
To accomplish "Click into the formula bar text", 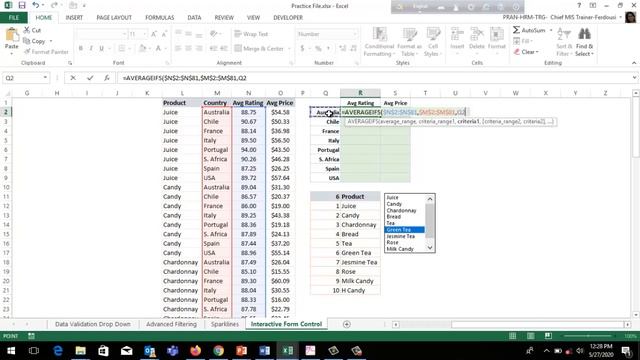I will click(375, 78).
